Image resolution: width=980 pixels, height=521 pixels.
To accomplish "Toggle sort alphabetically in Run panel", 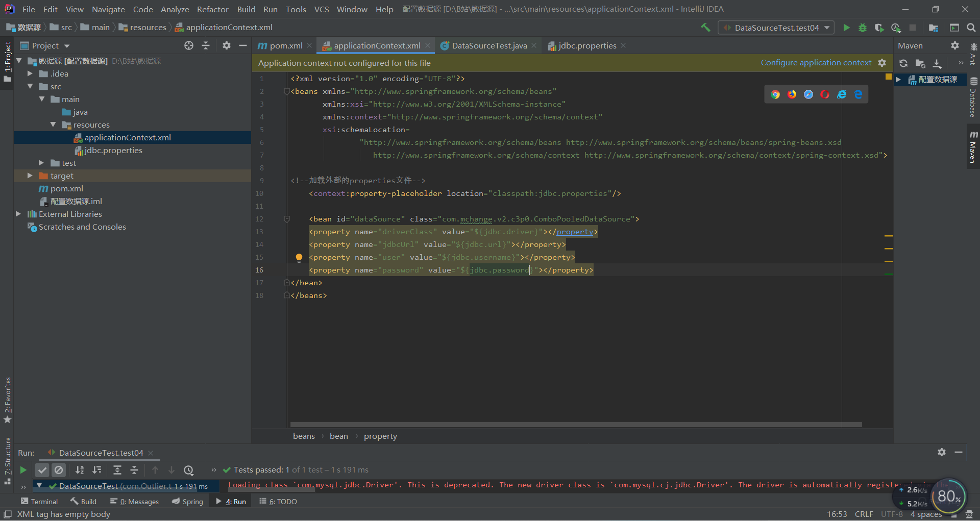I will 80,470.
